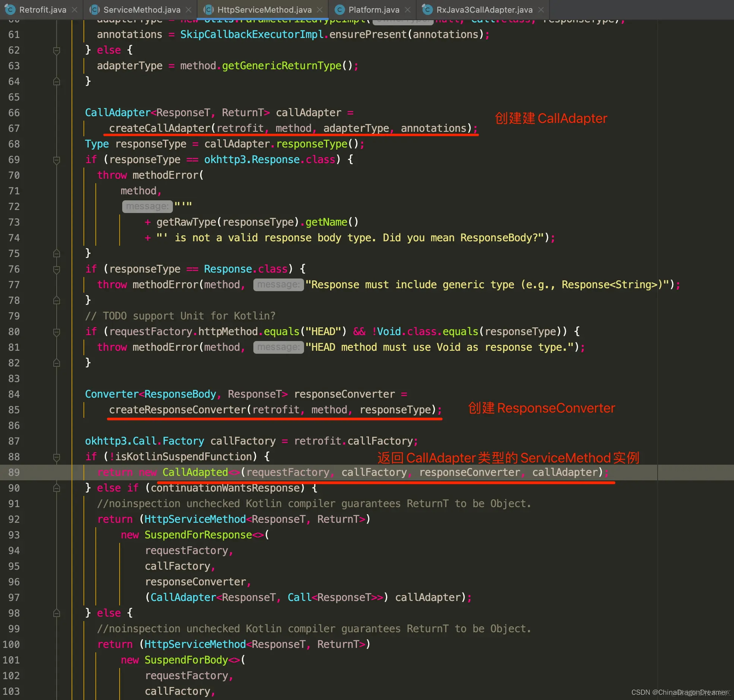Click the RxJava3CallAdapter.java tab class icon
This screenshot has height=700, width=734.
[x=427, y=9]
